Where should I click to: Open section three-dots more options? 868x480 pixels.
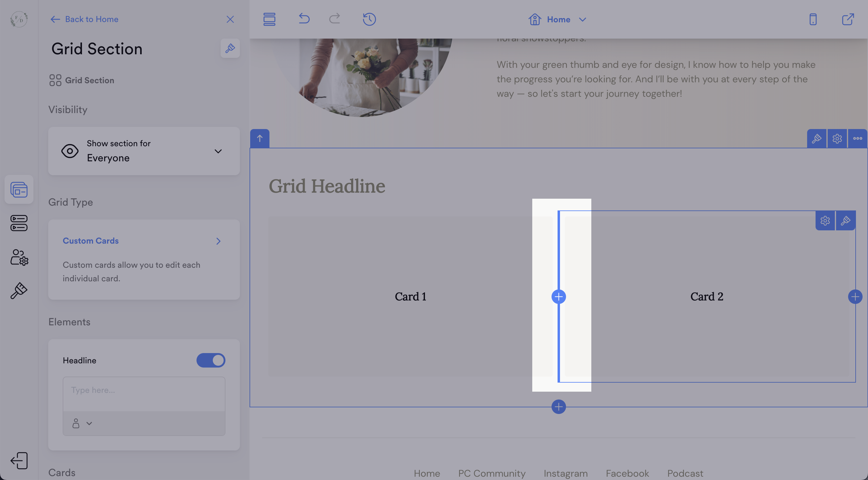[x=857, y=138]
